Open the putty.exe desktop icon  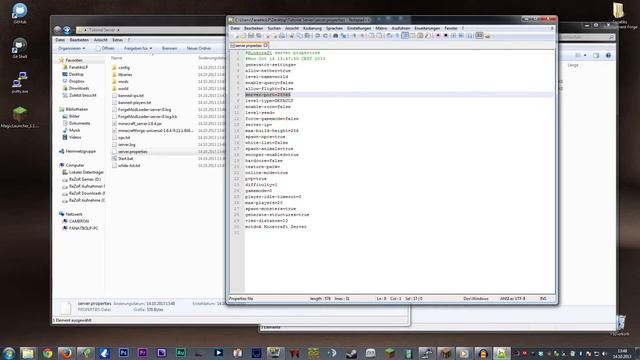[20, 82]
